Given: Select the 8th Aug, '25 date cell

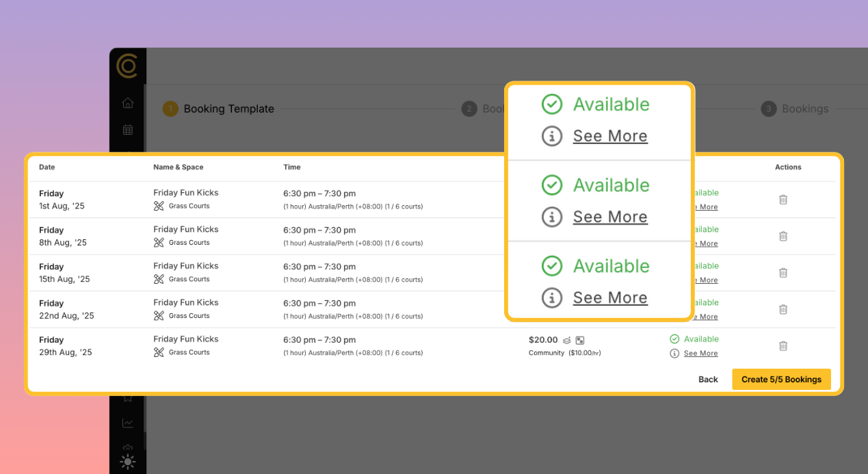Looking at the screenshot, I should coord(63,243).
